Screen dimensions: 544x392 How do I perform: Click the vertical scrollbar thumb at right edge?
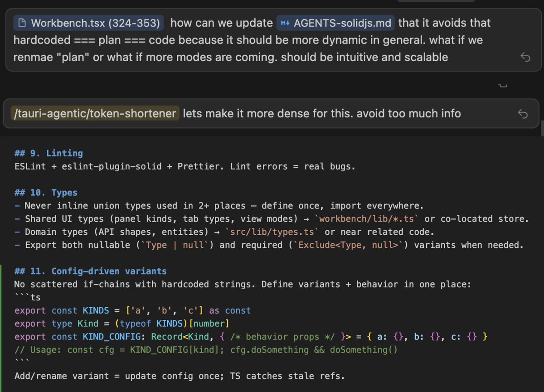click(542, 127)
